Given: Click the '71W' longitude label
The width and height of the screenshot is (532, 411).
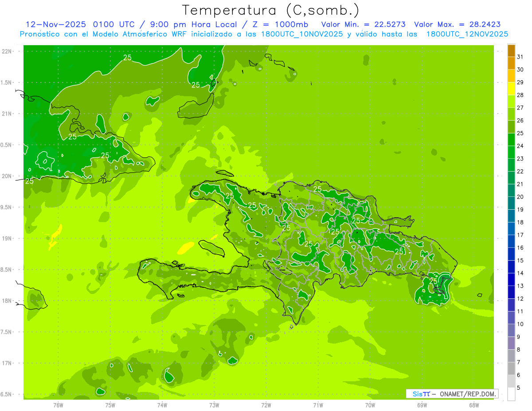Looking at the screenshot, I should [318, 405].
